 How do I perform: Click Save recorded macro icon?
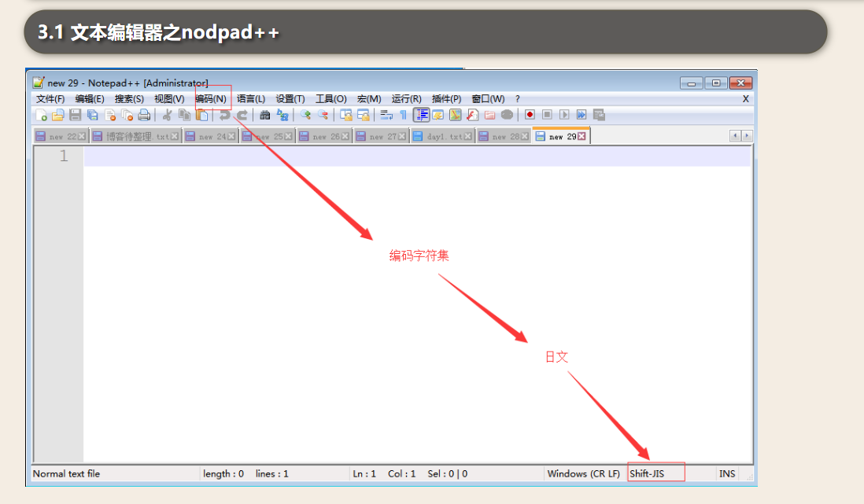coord(599,115)
